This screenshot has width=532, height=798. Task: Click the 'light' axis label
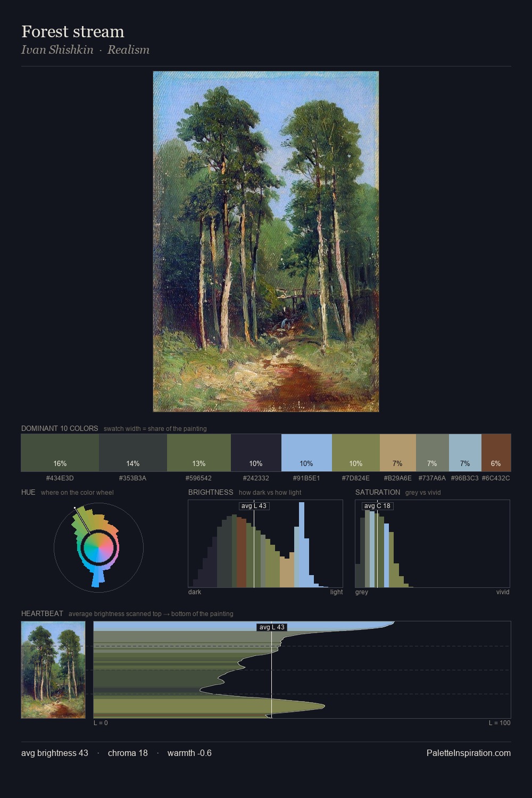[336, 592]
